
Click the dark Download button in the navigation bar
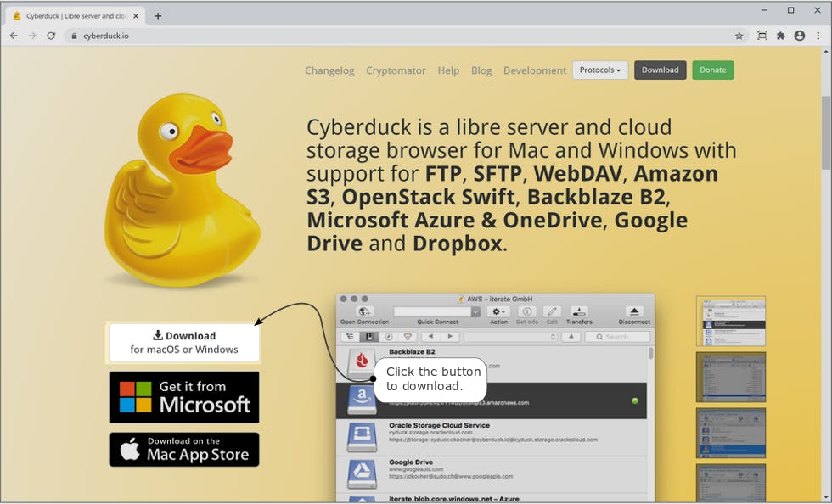coord(661,70)
